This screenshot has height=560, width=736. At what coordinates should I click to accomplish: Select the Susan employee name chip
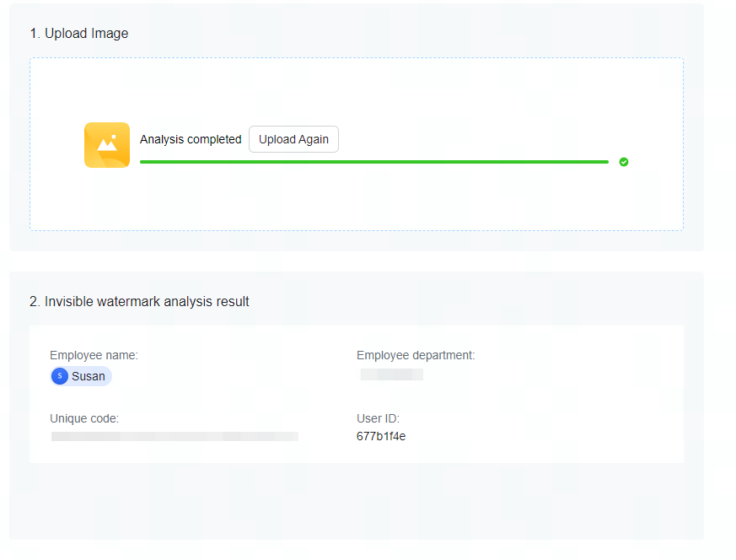[80, 376]
